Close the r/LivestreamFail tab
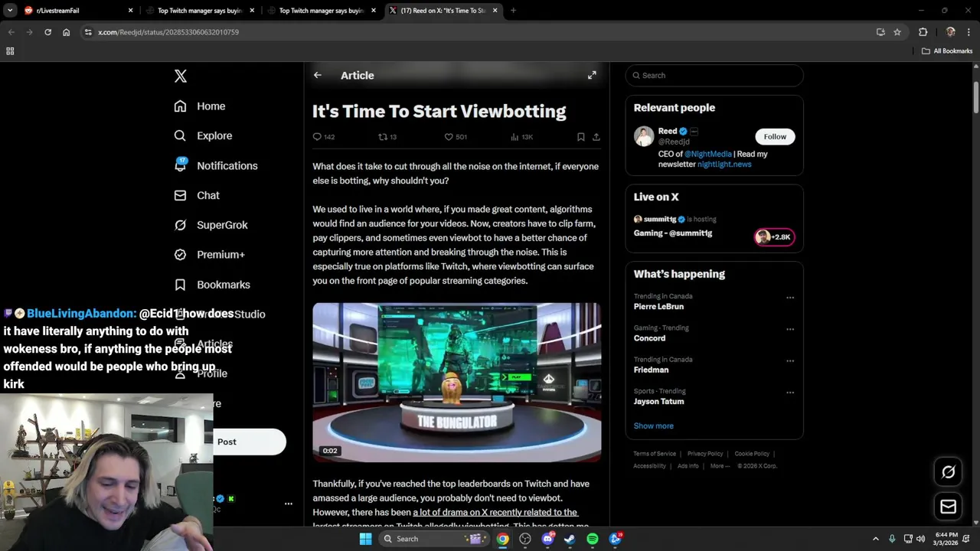This screenshot has height=551, width=980. pos(130,11)
